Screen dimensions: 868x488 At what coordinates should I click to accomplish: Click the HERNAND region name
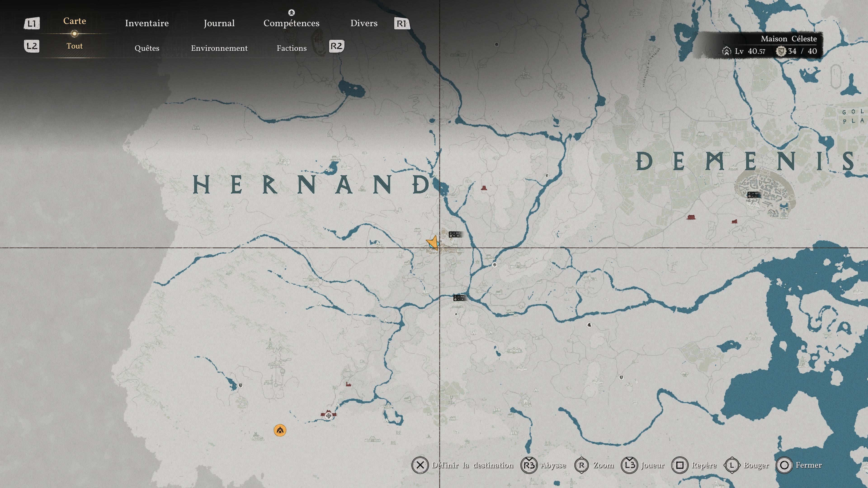(x=311, y=185)
